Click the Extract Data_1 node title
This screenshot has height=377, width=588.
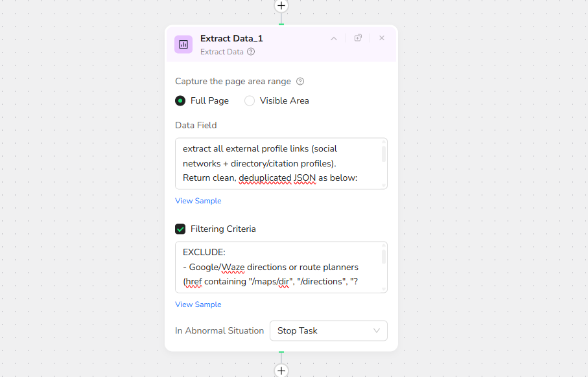(x=231, y=38)
